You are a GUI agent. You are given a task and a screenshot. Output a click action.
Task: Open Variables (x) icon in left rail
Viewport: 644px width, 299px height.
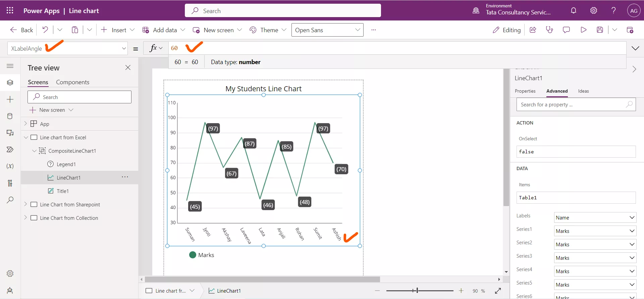click(10, 166)
